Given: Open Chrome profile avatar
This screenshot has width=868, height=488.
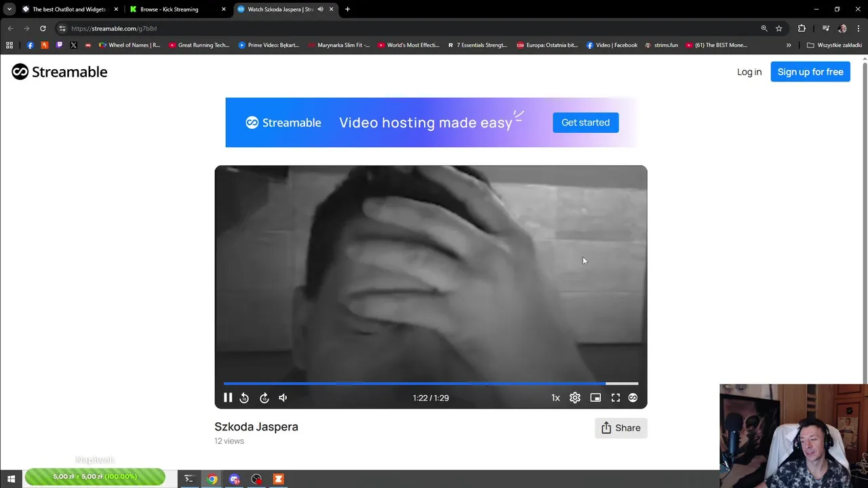Looking at the screenshot, I should (x=842, y=28).
